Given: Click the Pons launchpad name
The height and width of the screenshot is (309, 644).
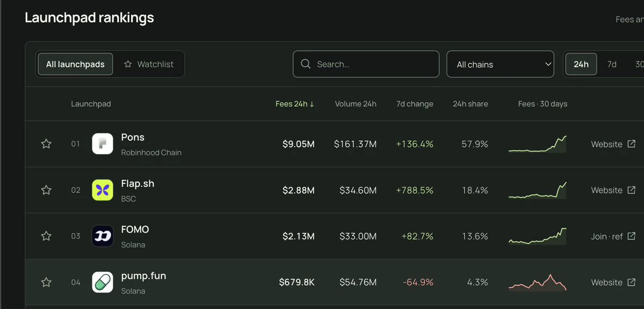Looking at the screenshot, I should point(133,137).
